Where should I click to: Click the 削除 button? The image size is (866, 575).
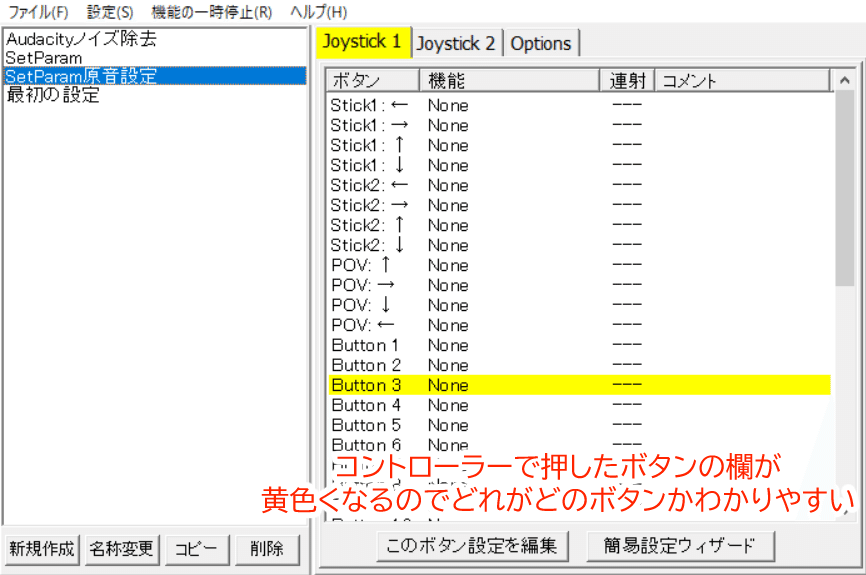[x=267, y=549]
